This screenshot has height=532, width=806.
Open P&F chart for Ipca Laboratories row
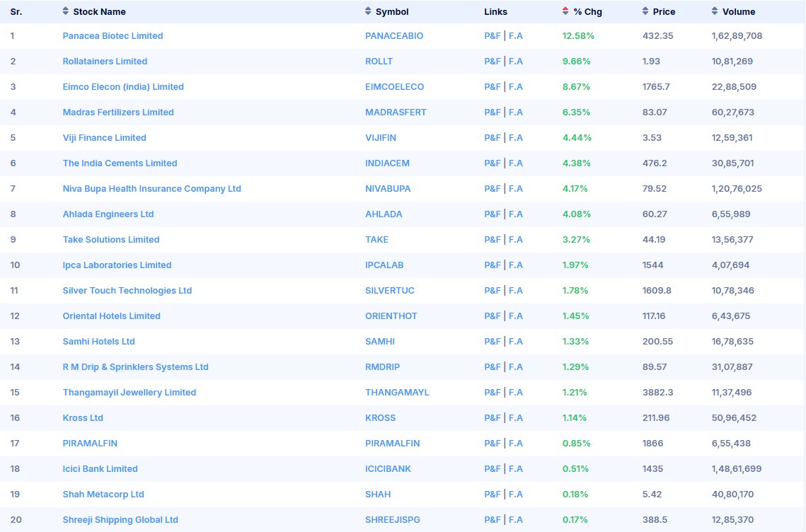click(492, 265)
